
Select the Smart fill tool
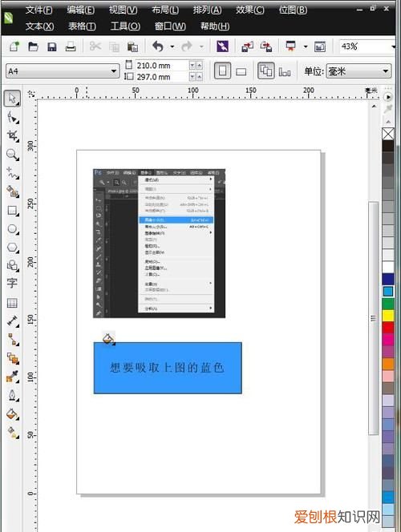(13, 191)
